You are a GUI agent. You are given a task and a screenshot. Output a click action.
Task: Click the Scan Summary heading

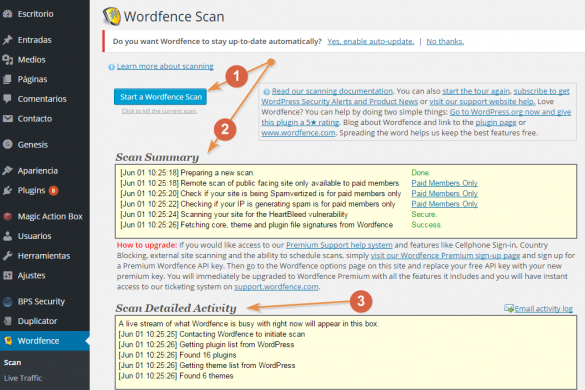(x=157, y=157)
